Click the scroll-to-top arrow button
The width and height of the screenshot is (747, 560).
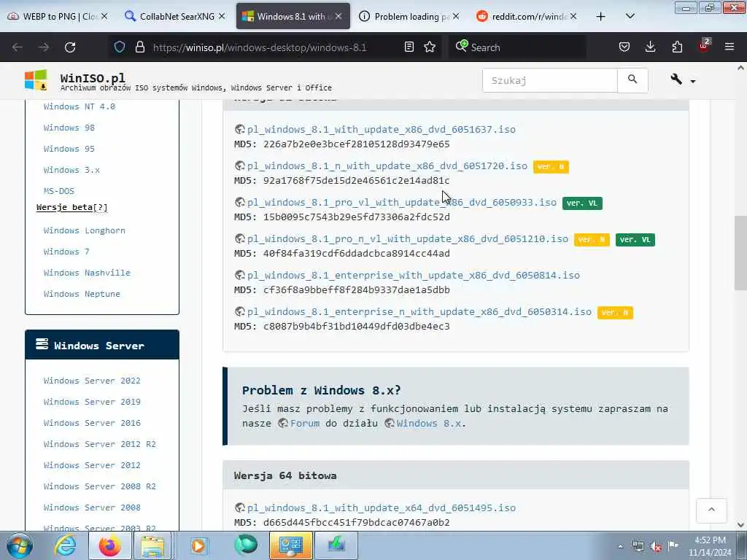pyautogui.click(x=711, y=510)
